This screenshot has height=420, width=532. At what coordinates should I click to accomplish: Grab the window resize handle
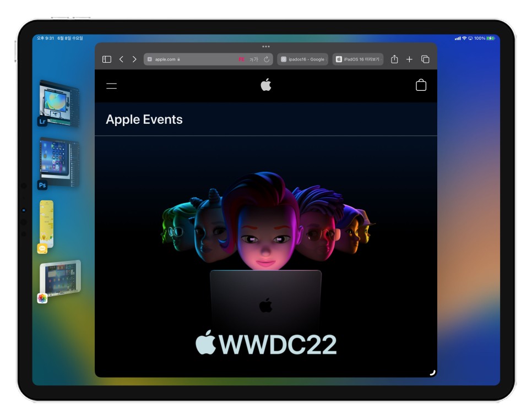(x=432, y=373)
